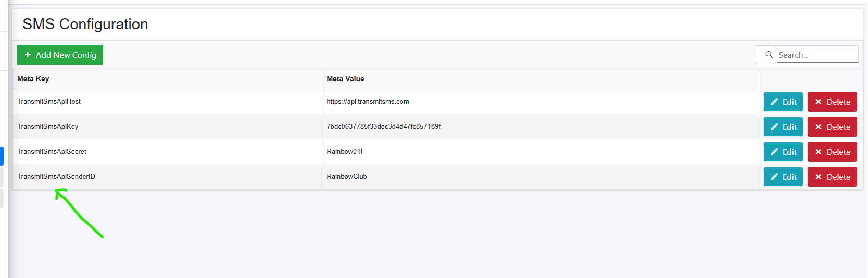Screen dimensions: 868x278
Task: Sort by the Meta Key column header
Action: tap(33, 79)
